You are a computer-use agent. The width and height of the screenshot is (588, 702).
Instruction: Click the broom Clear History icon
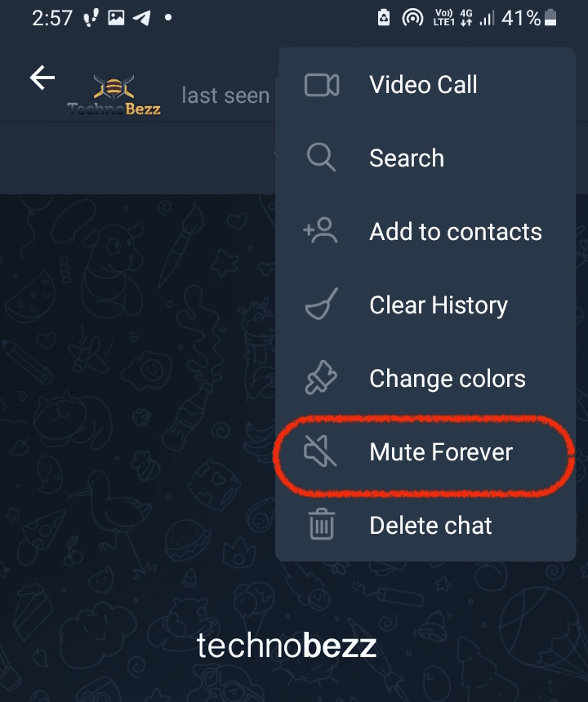[x=321, y=304]
